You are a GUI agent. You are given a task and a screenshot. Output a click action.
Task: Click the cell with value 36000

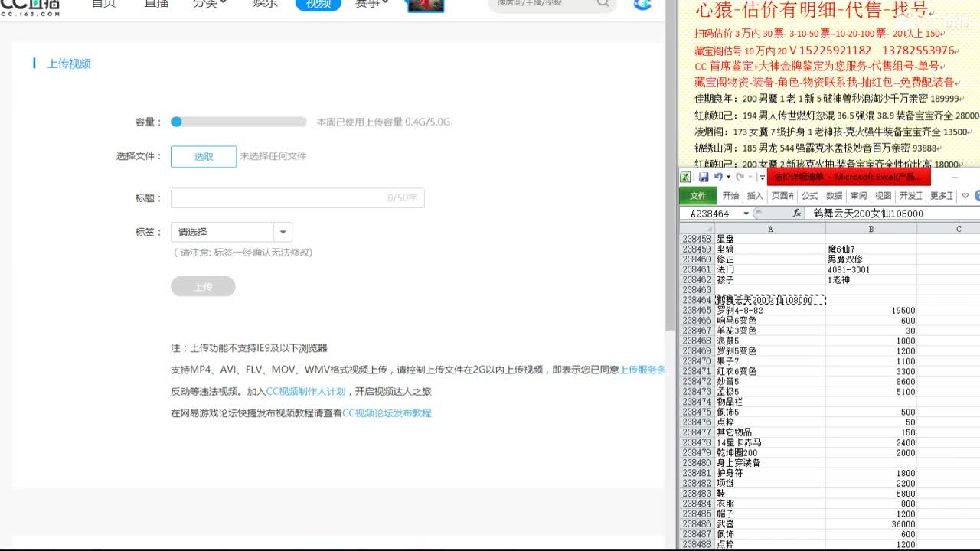(871, 524)
